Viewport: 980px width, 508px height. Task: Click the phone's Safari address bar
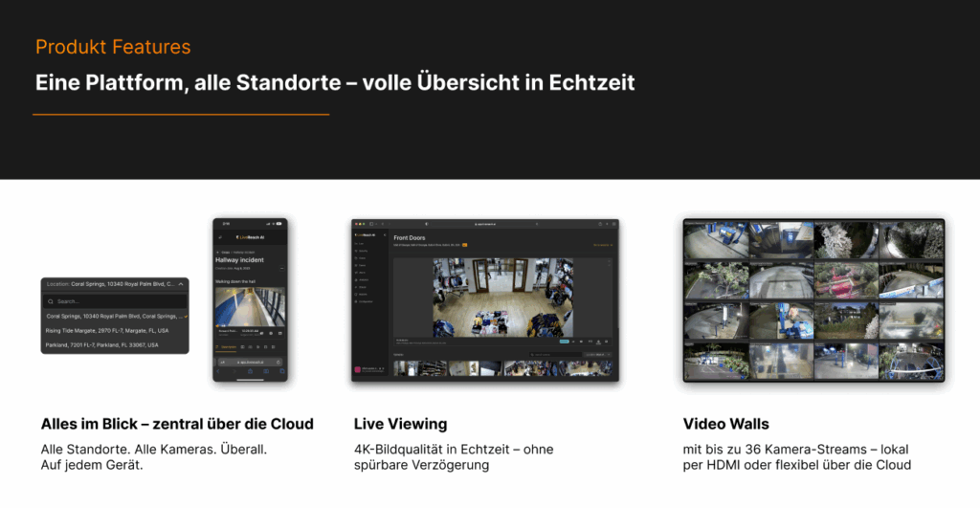click(x=250, y=362)
